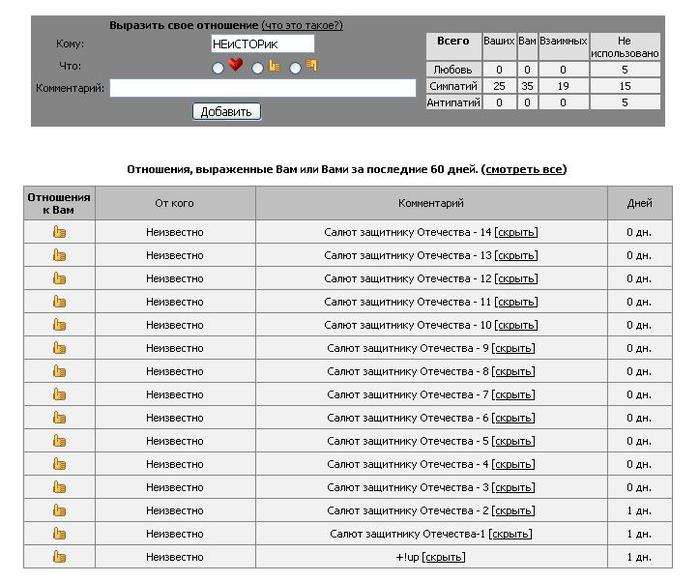The height and width of the screenshot is (582, 699).
Task: Hide the 'Салют защитнику Отечества - 9' comment
Action: coord(514,348)
